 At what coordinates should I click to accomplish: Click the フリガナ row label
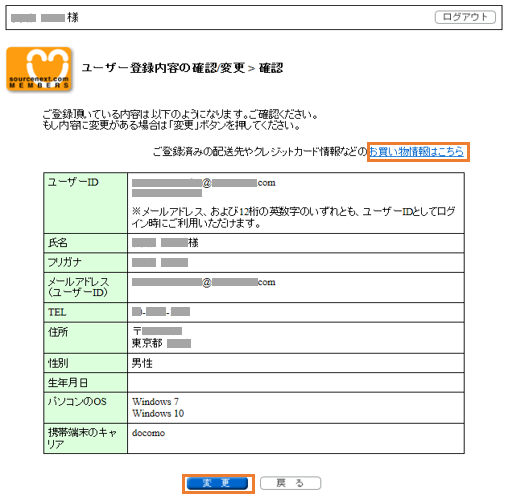tap(85, 263)
